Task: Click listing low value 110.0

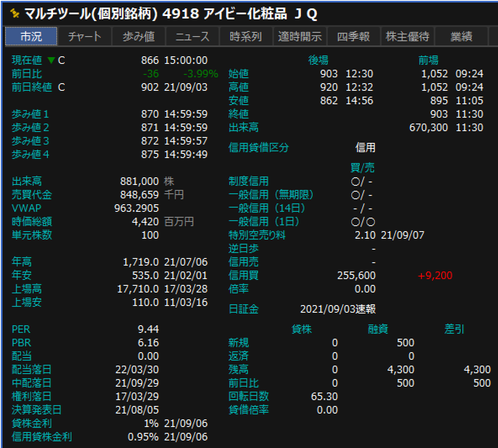Action: coord(145,302)
